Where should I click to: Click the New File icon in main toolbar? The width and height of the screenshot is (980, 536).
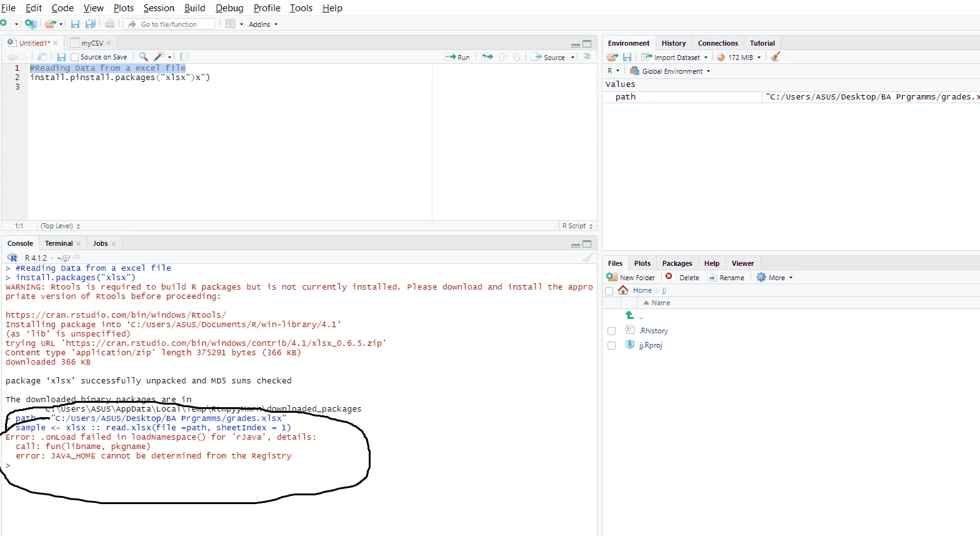tap(4, 24)
